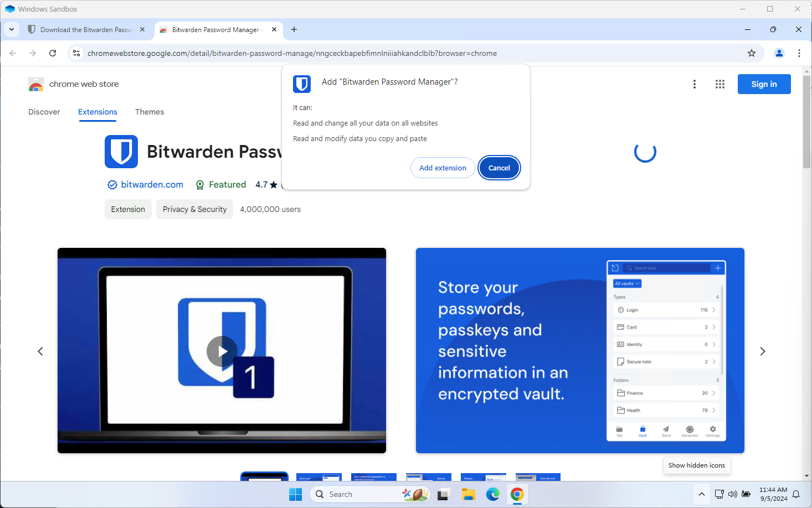Select the fifth carousel thumbnail
Screen dimensions: 812x508
(484, 477)
